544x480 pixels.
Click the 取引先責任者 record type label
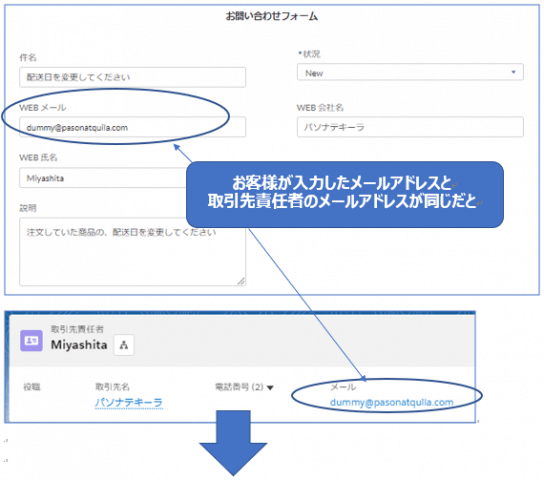point(77,329)
